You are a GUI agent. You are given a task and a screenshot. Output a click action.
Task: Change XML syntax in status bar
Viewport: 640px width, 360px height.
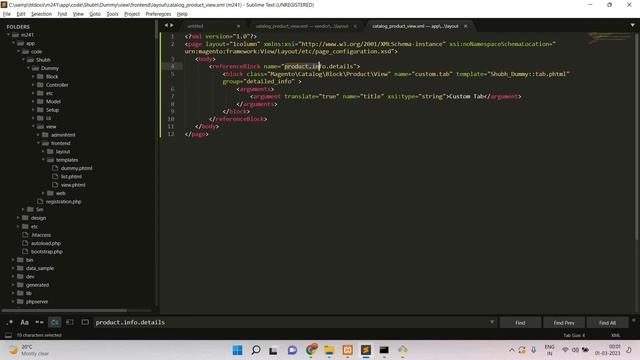click(x=616, y=336)
